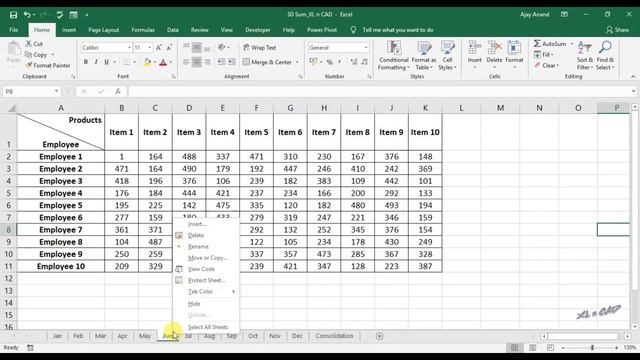This screenshot has width=640, height=360.
Task: Click Increase Decimal icon
Action: 353,62
